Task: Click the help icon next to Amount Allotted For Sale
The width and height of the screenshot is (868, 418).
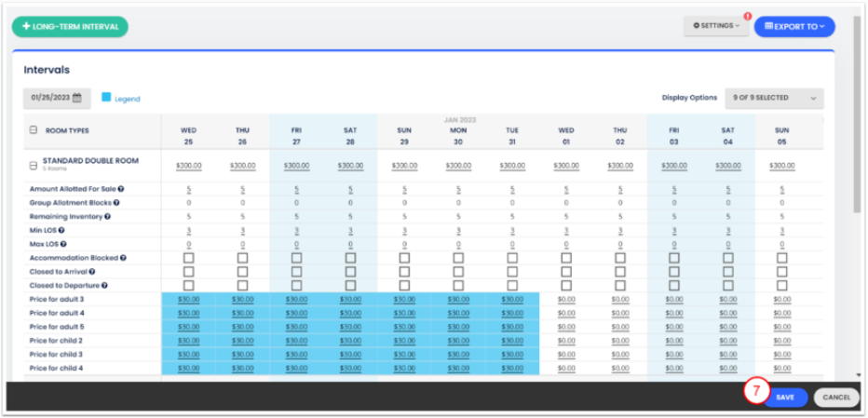Action: [121, 189]
